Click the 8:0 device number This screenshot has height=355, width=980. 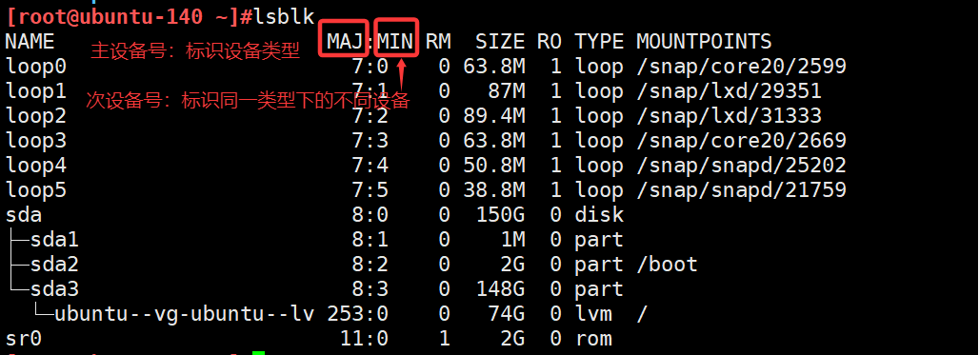point(370,214)
